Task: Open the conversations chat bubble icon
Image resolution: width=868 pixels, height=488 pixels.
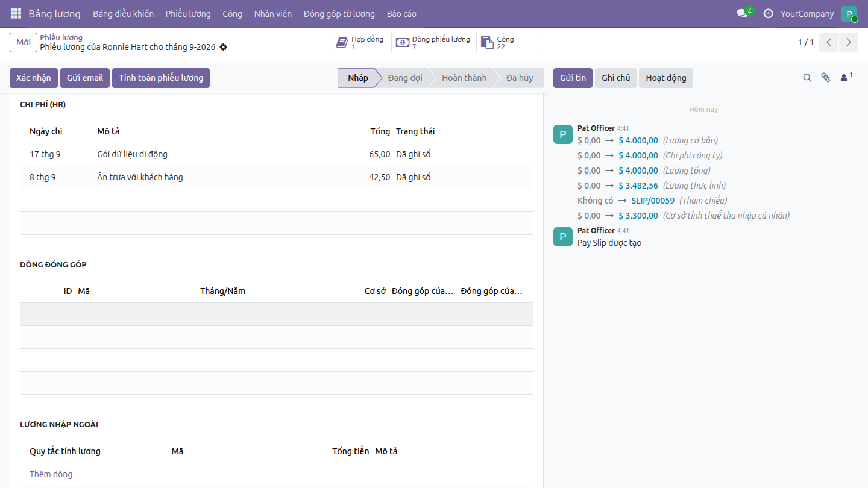Action: (x=742, y=13)
